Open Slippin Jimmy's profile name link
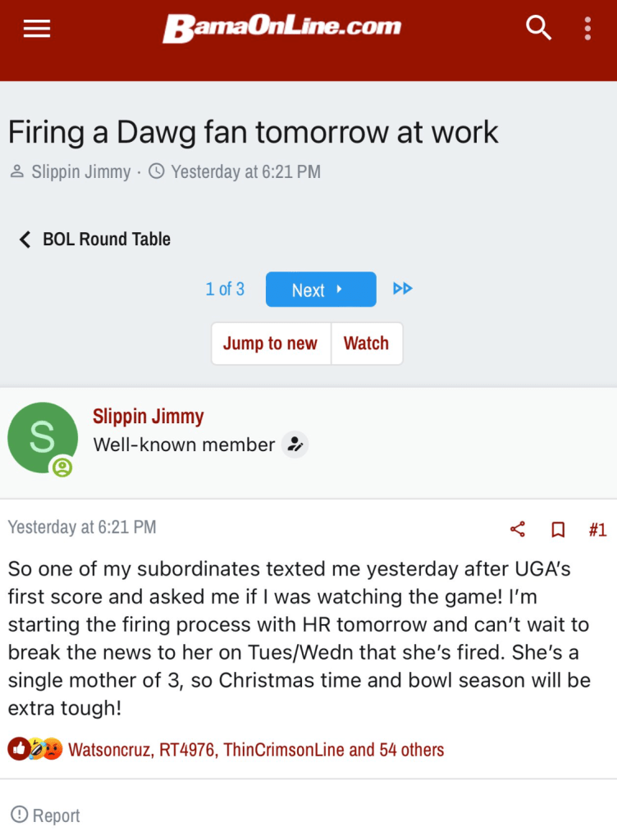617x840 pixels. pos(148,416)
